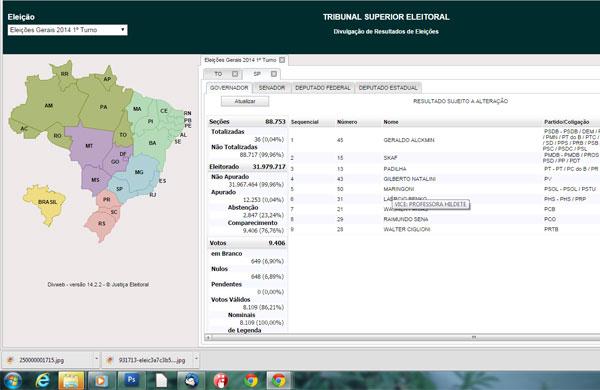Click candidate name RAIMUNDO SENA

click(406, 219)
